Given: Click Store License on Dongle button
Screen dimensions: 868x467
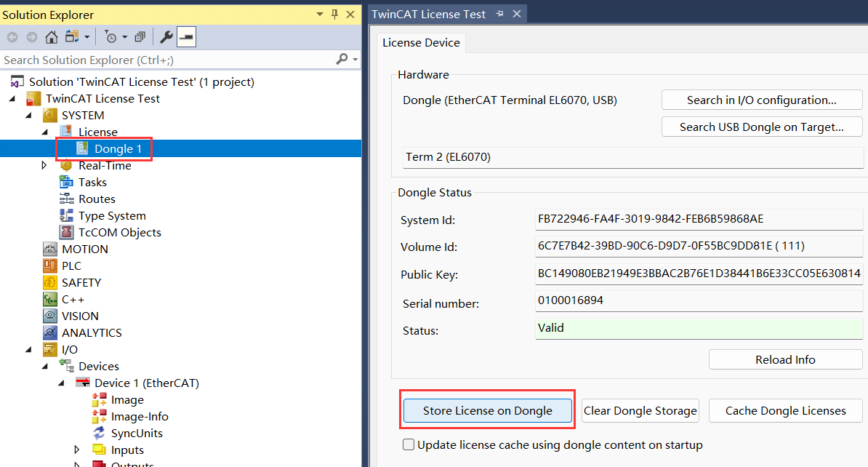Looking at the screenshot, I should [x=488, y=410].
